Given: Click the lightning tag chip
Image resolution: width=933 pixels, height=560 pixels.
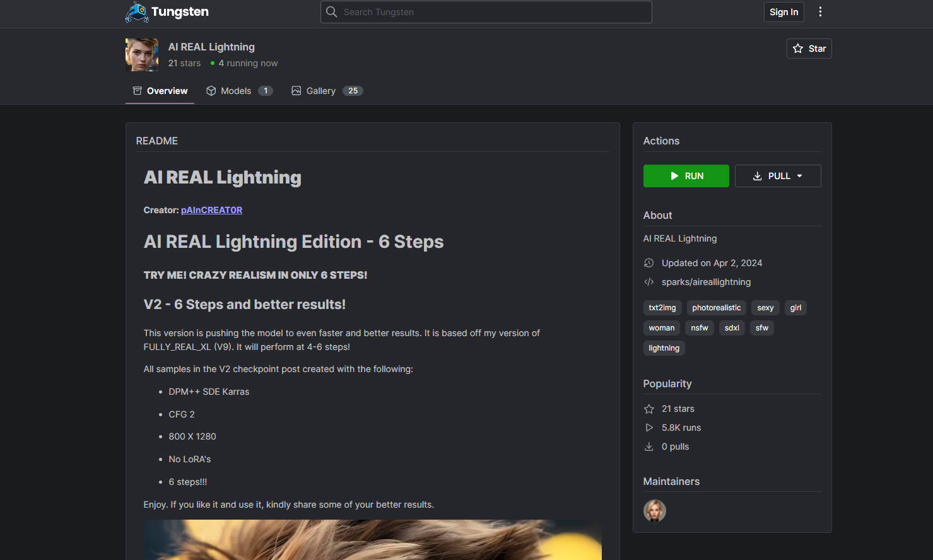Looking at the screenshot, I should point(664,348).
